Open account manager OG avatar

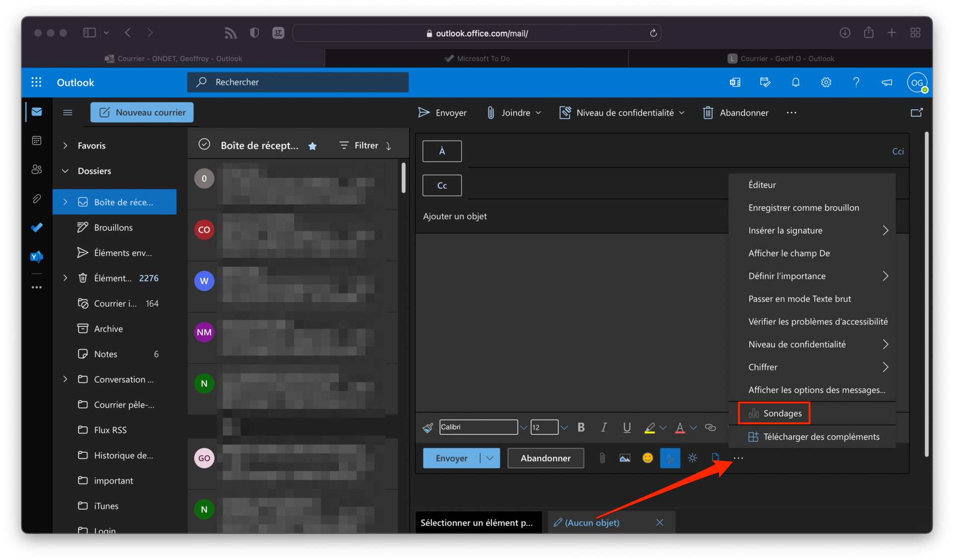(917, 82)
